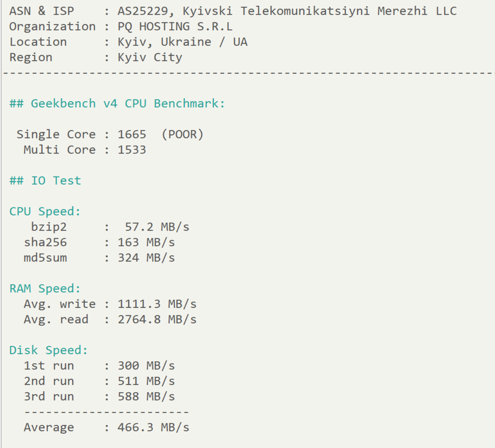
Task: Click the CPU Speed label
Action: point(45,212)
